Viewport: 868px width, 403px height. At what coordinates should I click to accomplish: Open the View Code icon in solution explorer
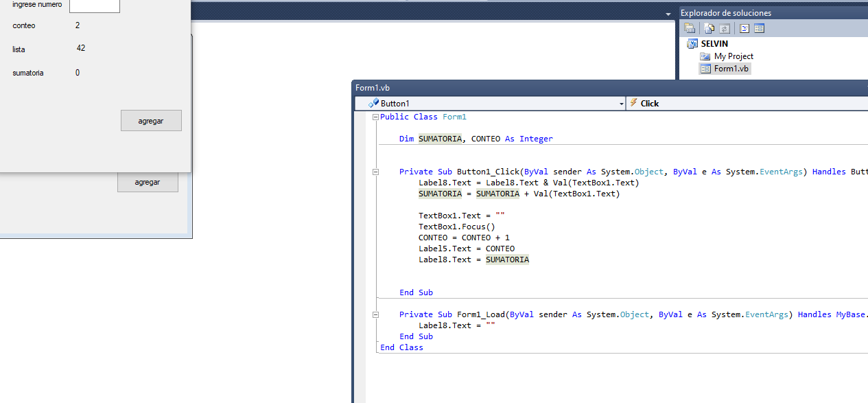pos(744,28)
